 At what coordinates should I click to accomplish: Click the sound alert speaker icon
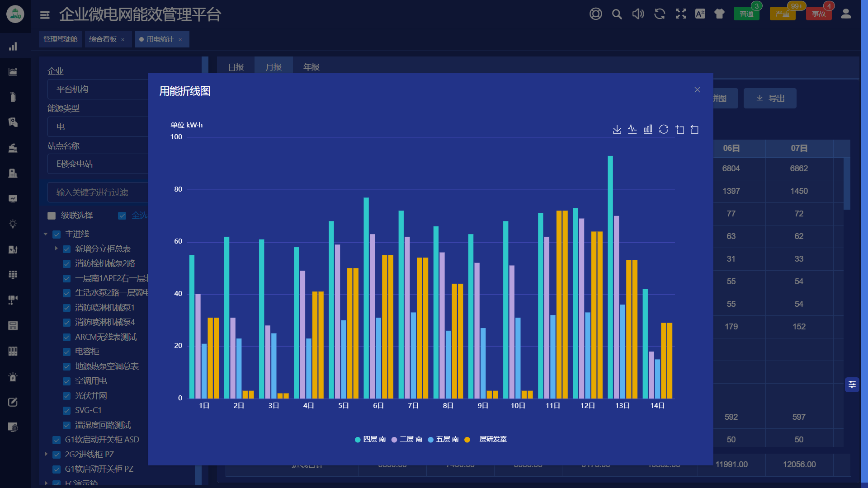pos(638,14)
